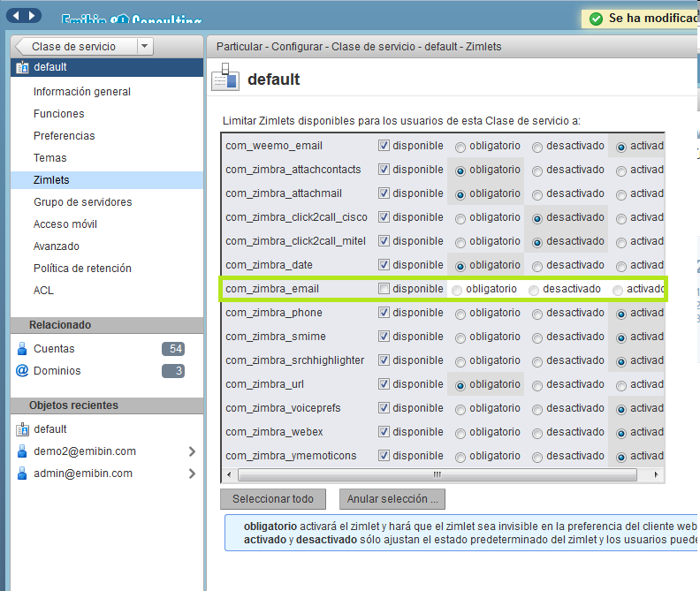
Task: Click the large default COS header icon
Action: [x=225, y=77]
